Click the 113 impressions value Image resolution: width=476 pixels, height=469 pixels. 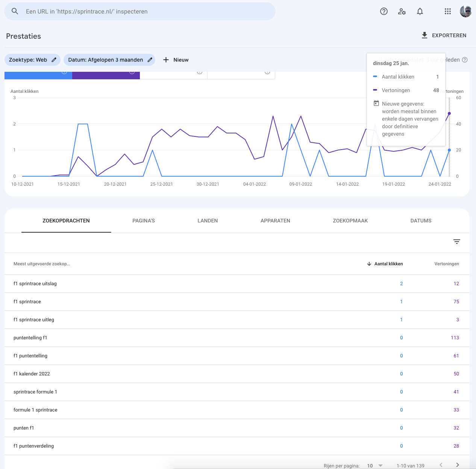455,338
